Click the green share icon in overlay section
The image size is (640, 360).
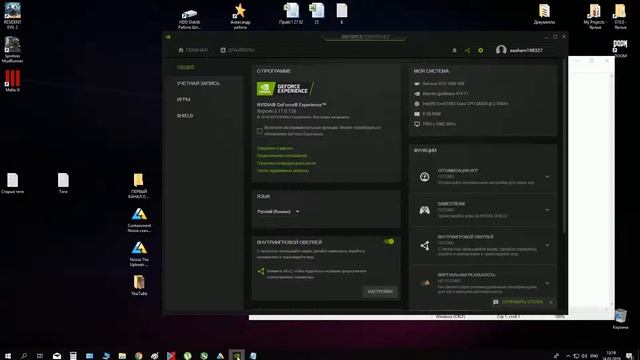click(x=261, y=271)
